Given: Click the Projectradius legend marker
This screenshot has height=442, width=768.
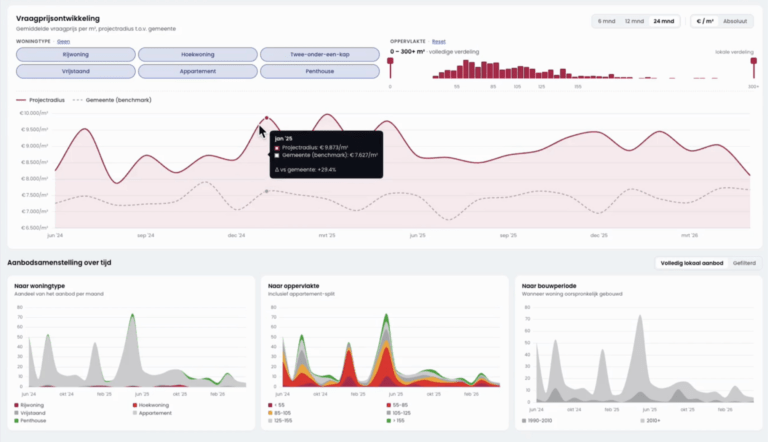Looking at the screenshot, I should (21, 100).
